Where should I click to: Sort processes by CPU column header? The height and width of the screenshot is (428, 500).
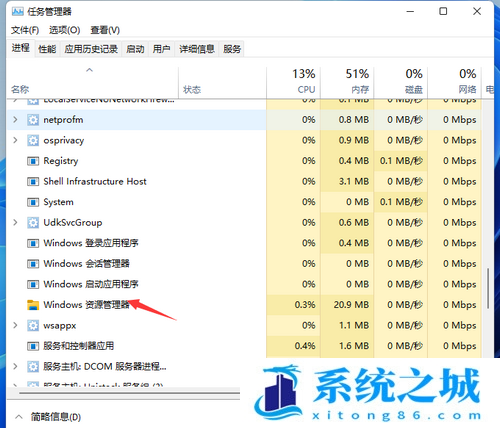(x=293, y=81)
